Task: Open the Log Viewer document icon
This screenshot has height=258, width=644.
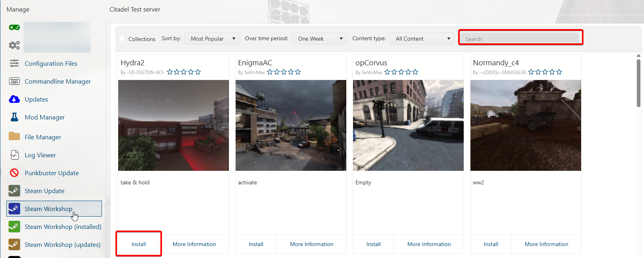Action: click(14, 155)
